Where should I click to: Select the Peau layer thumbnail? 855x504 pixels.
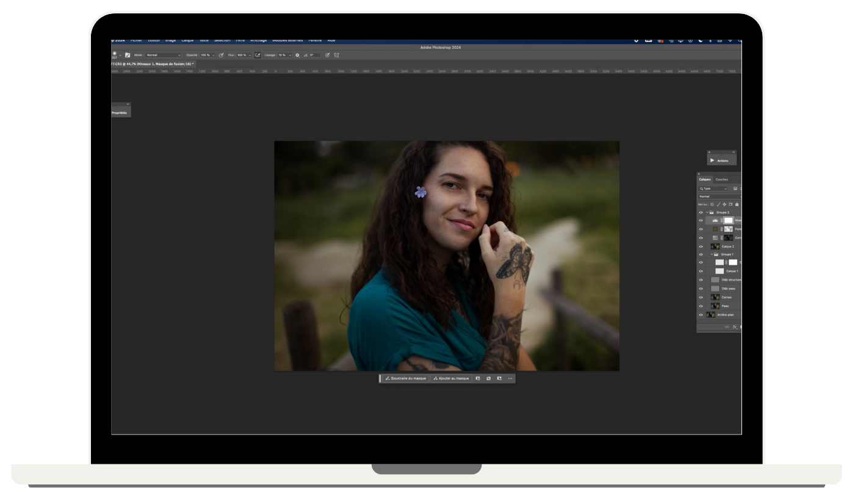[x=715, y=306]
